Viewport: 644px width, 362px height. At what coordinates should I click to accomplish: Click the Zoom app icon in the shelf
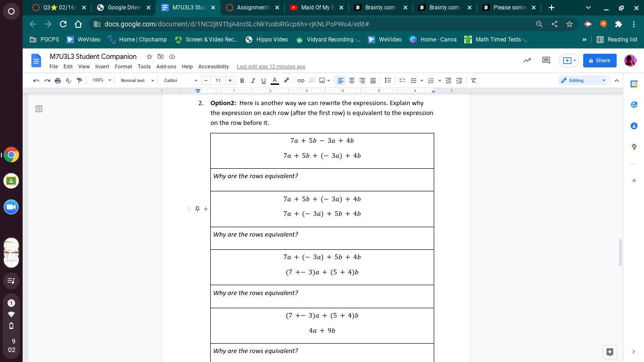click(x=11, y=207)
